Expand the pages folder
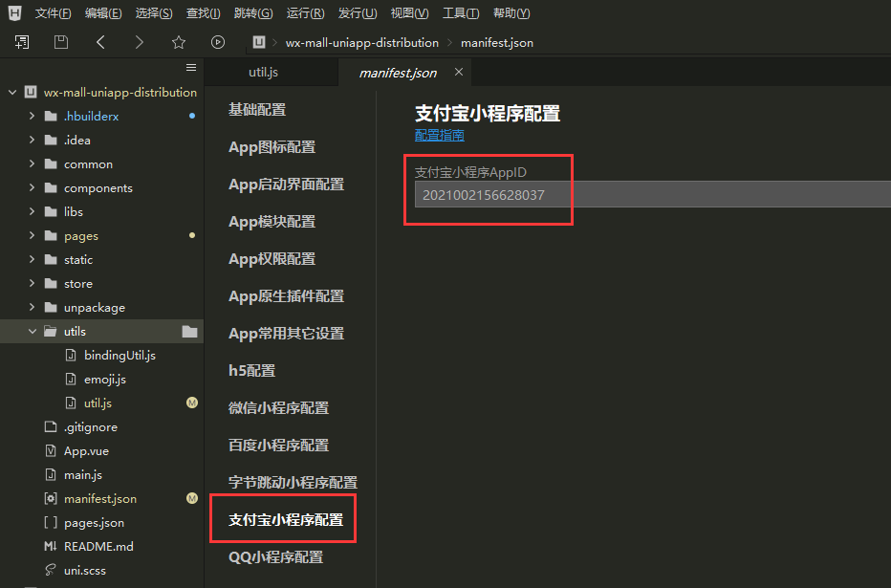 pos(32,235)
